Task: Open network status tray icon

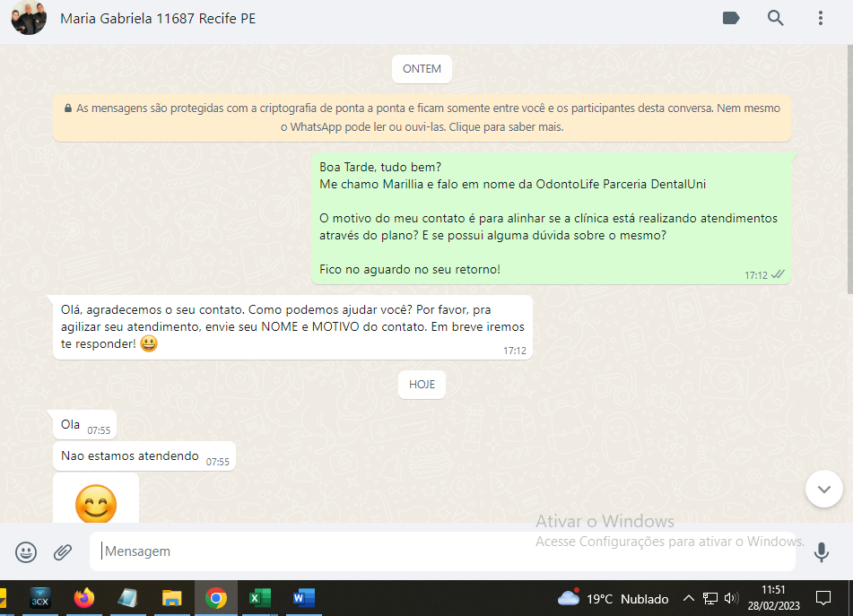Action: tap(709, 599)
